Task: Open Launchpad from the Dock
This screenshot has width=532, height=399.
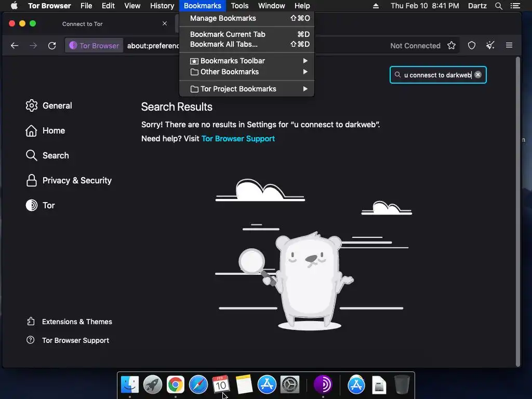Action: pos(153,385)
